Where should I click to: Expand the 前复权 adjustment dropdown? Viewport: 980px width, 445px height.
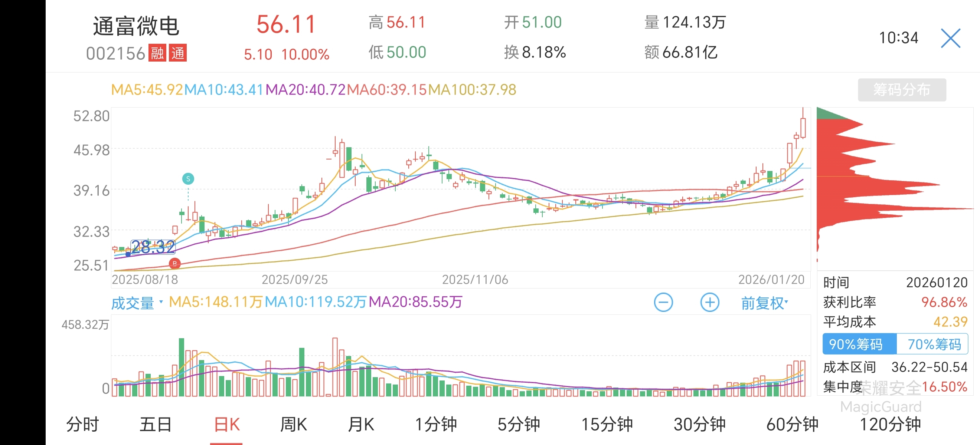click(x=764, y=303)
